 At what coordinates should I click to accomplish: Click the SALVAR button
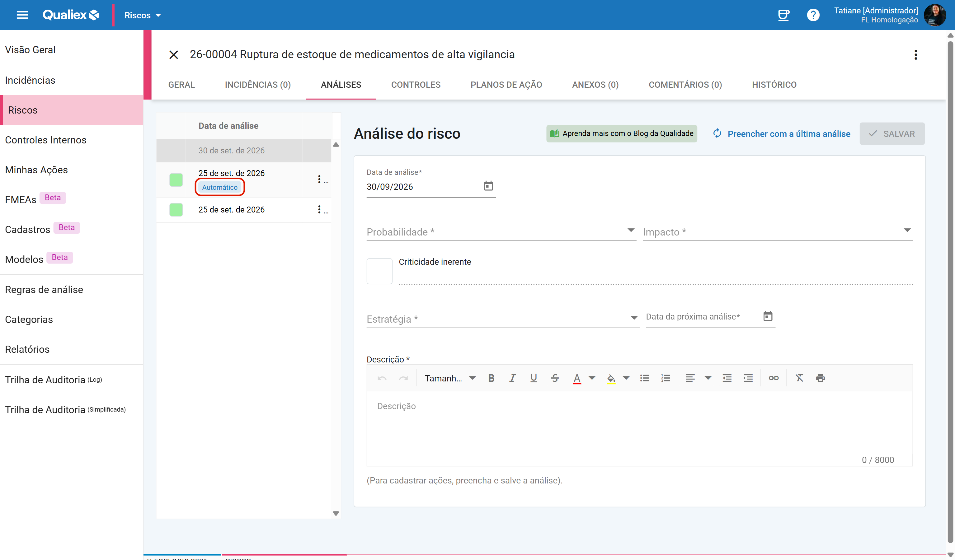click(x=892, y=133)
